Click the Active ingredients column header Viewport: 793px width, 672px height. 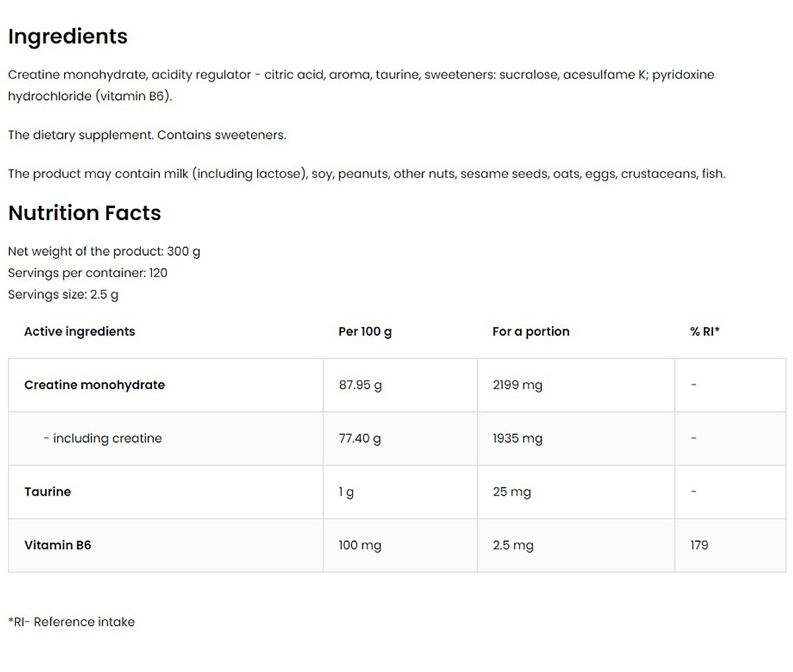pos(79,332)
